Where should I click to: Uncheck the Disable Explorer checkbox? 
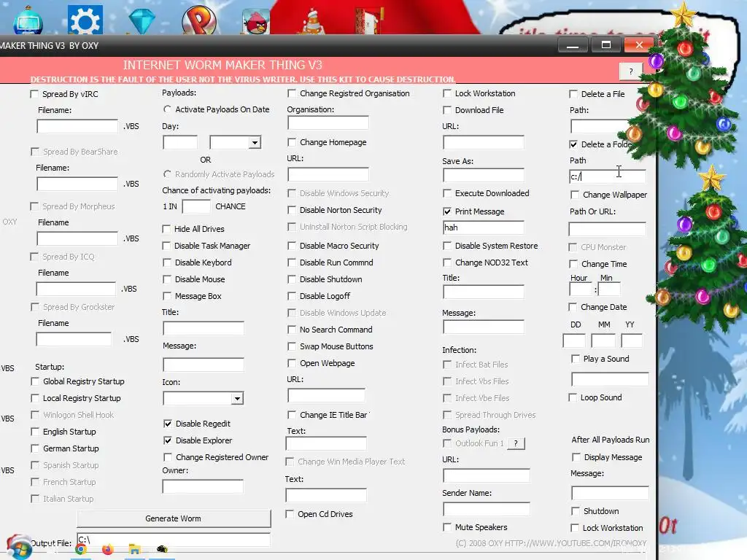tap(168, 440)
